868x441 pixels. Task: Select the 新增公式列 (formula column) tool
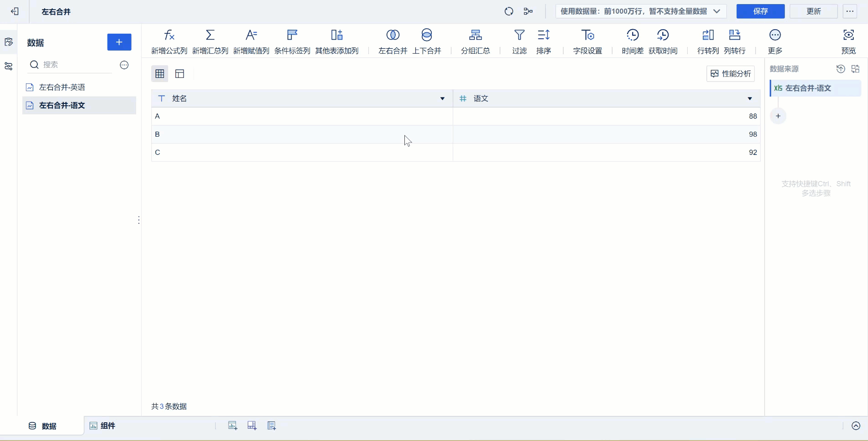(168, 41)
